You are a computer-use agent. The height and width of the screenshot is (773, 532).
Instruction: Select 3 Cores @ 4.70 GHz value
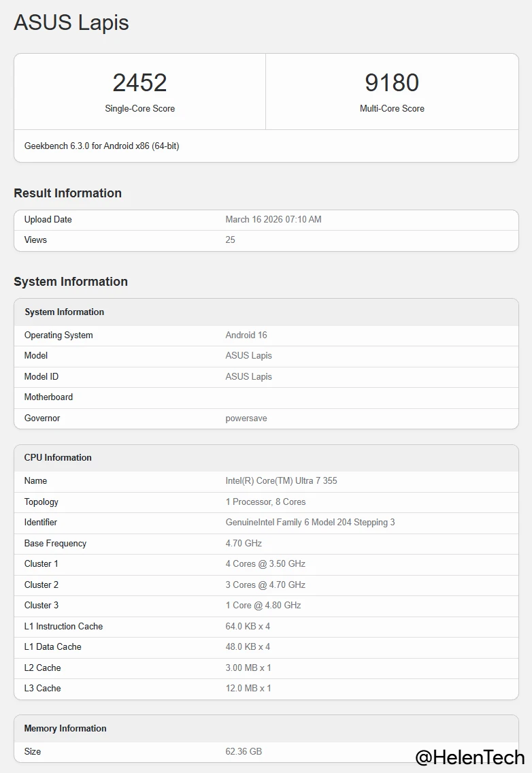click(x=265, y=585)
